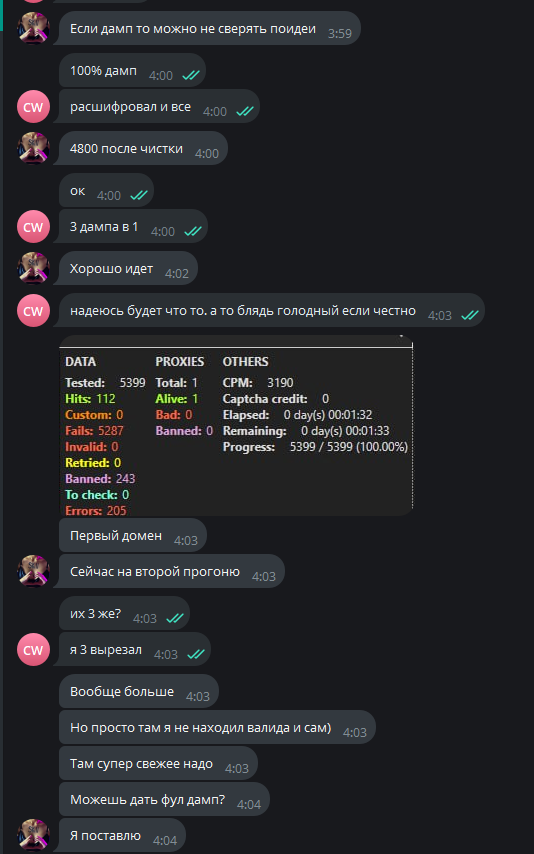Select the "ок" message bubble
This screenshot has width=534, height=854.
pos(106,191)
